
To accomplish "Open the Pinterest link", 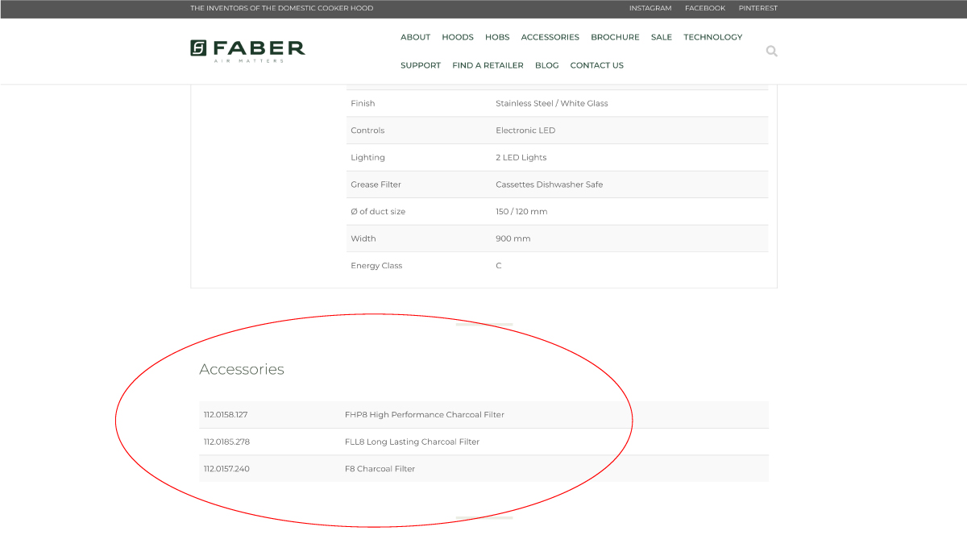I will [x=757, y=8].
